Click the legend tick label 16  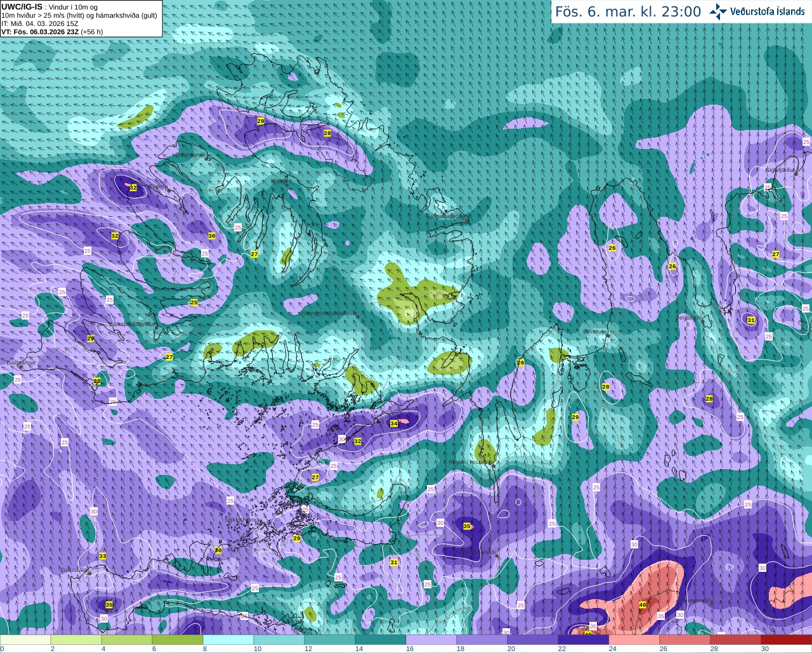coord(409,649)
